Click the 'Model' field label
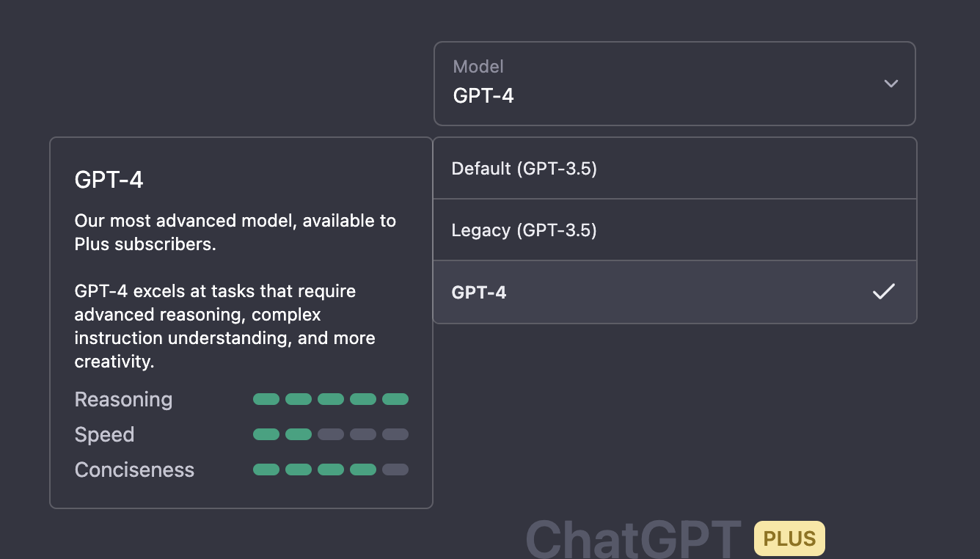This screenshot has width=980, height=559. tap(478, 67)
